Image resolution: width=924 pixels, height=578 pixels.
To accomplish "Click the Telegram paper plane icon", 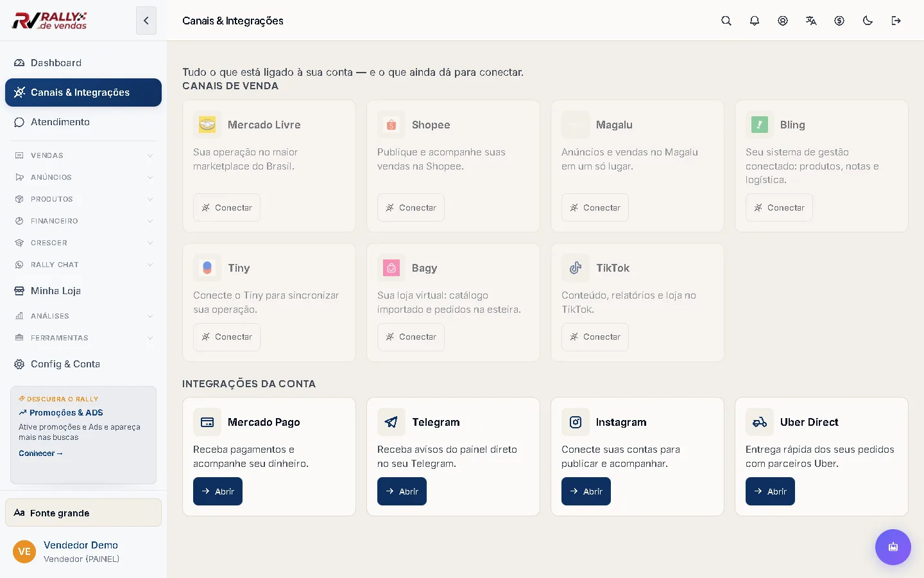I will coord(391,422).
